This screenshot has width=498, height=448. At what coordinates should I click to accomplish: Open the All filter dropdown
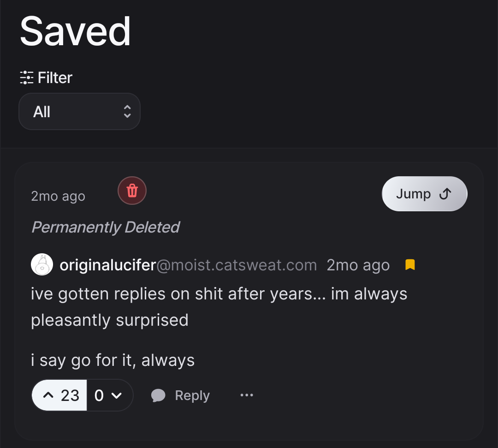(79, 112)
